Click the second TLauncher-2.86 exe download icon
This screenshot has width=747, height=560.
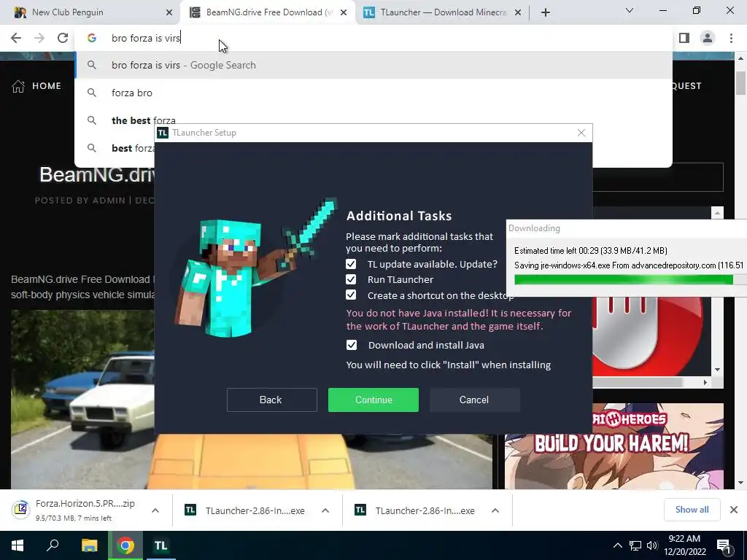point(360,510)
